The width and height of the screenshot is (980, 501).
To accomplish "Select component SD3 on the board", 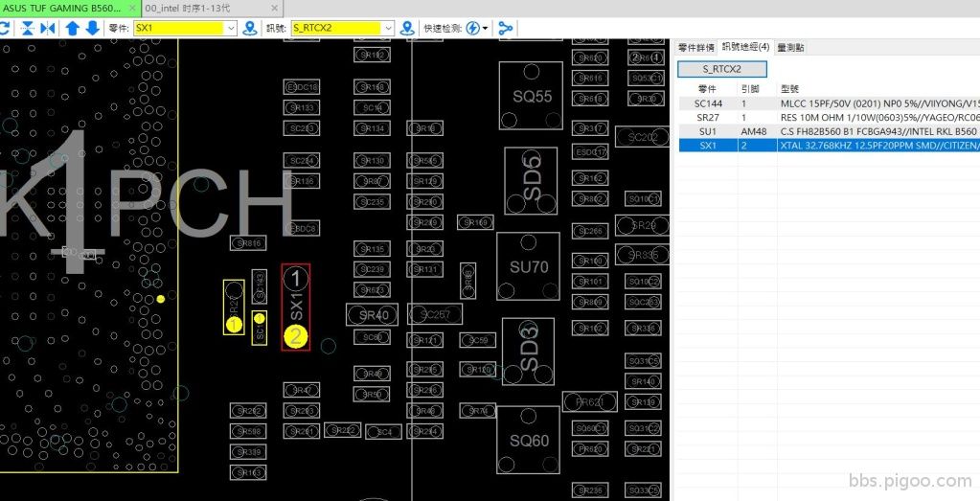I will 528,352.
